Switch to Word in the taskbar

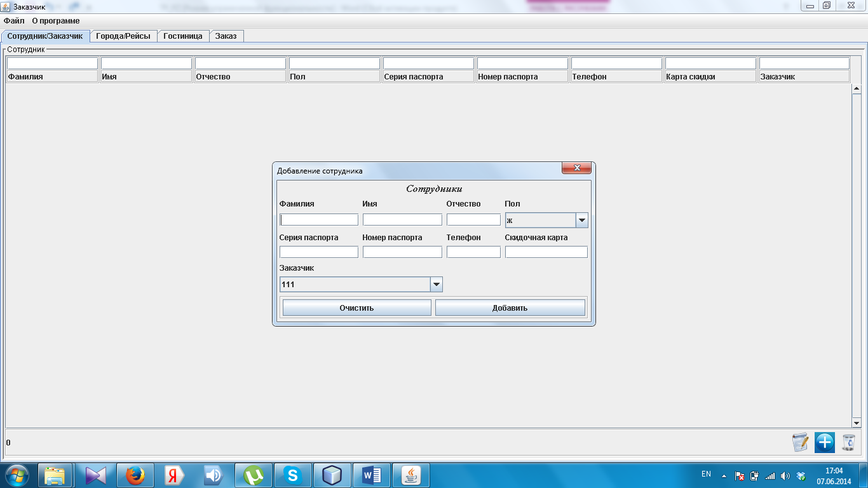(x=372, y=475)
